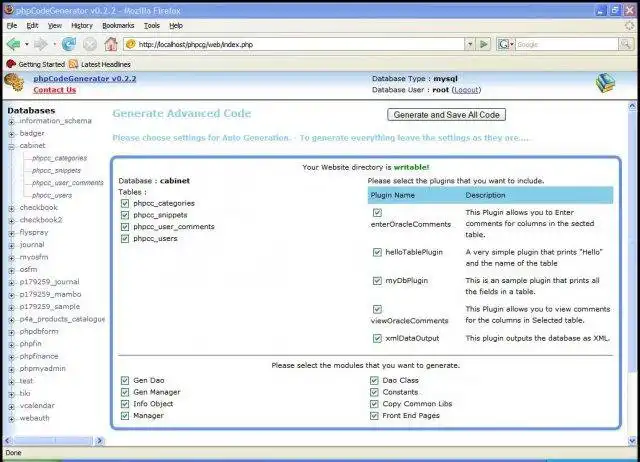Screen dimensions: 640x462
Task: Click the Logout link
Action: 466,90
